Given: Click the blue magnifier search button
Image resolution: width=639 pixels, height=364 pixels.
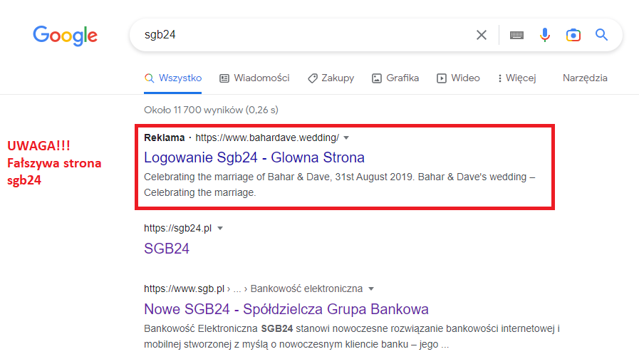Looking at the screenshot, I should [601, 35].
